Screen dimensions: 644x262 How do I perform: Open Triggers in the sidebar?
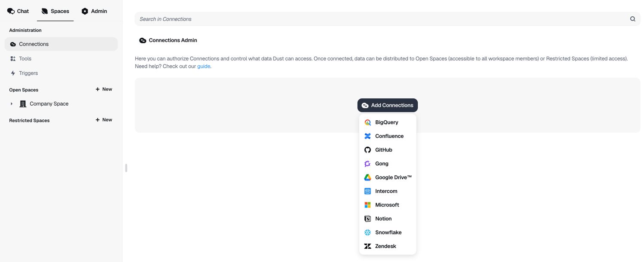coord(61,73)
